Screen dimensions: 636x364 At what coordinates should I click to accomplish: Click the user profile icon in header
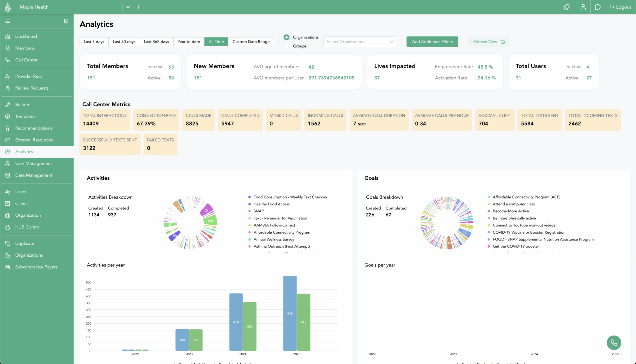click(x=583, y=7)
